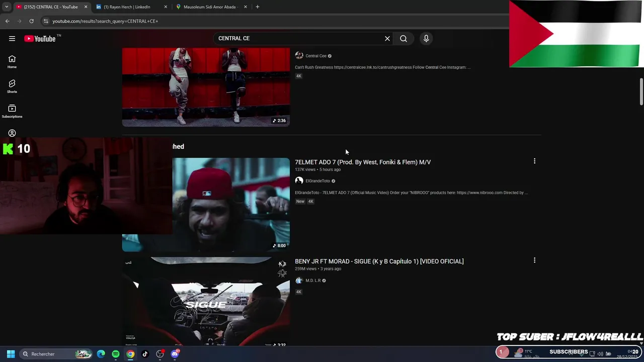This screenshot has width=644, height=362.
Task: Open the You account icon in the sidebar
Action: tap(12, 133)
